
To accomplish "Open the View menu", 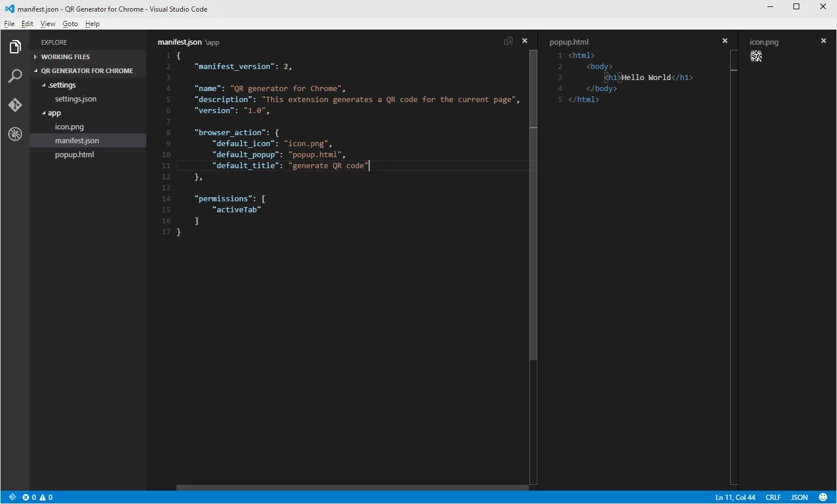I will pyautogui.click(x=48, y=24).
